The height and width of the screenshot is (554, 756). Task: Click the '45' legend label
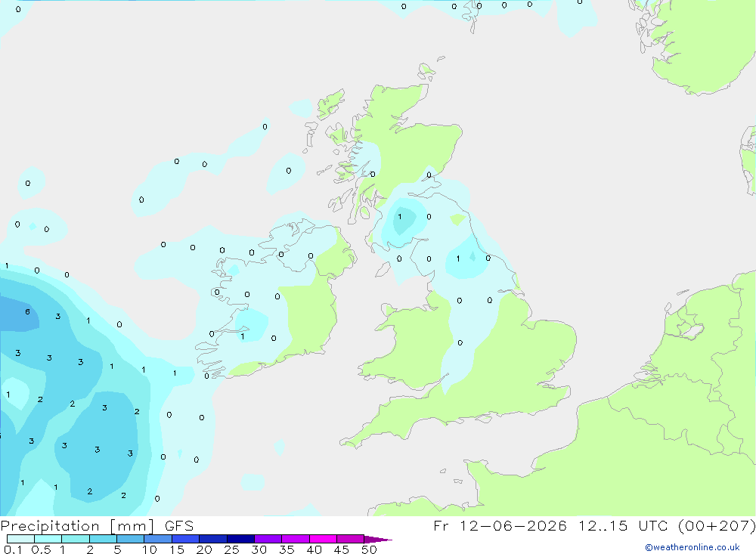pyautogui.click(x=342, y=549)
